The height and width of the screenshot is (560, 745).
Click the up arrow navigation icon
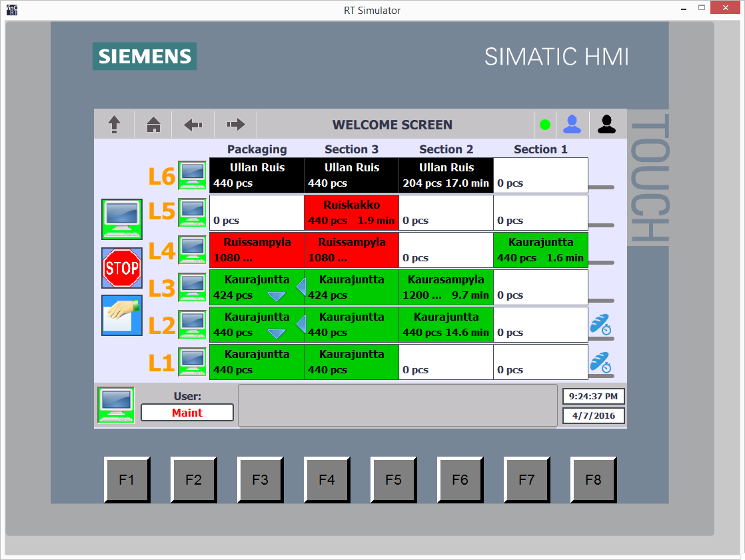point(115,125)
